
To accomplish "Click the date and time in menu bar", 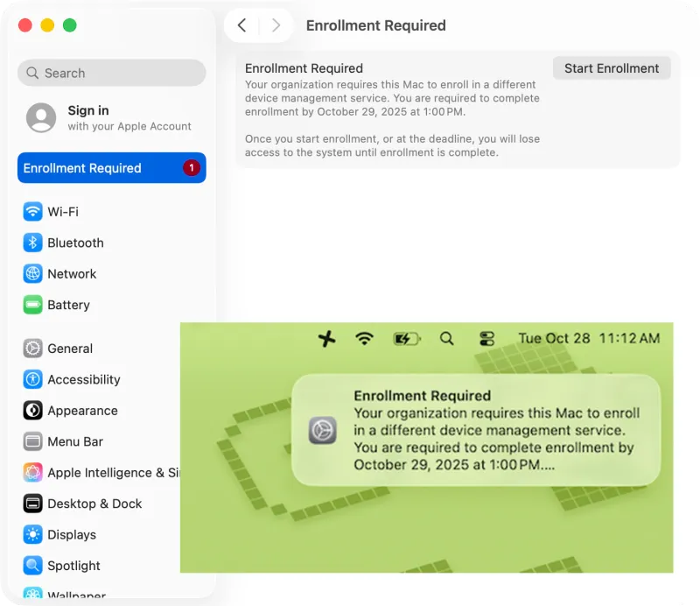I will click(x=589, y=339).
